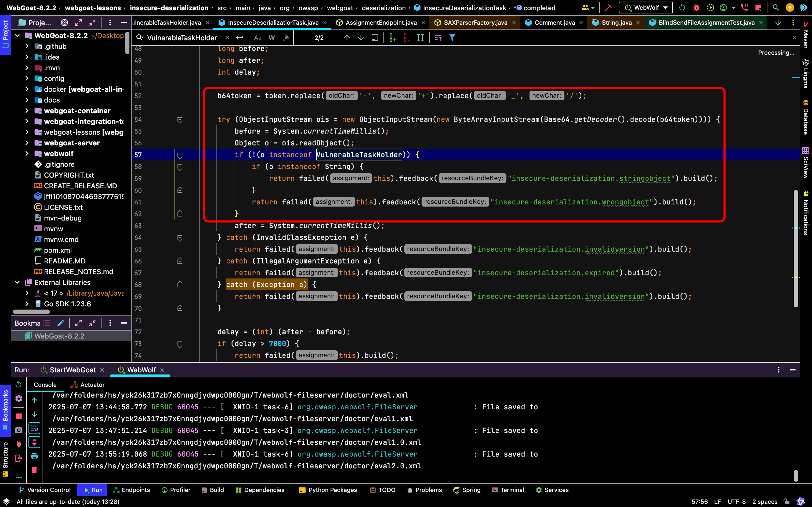Expand the webgoat-container folder
The height and width of the screenshot is (507, 812).
click(27, 111)
